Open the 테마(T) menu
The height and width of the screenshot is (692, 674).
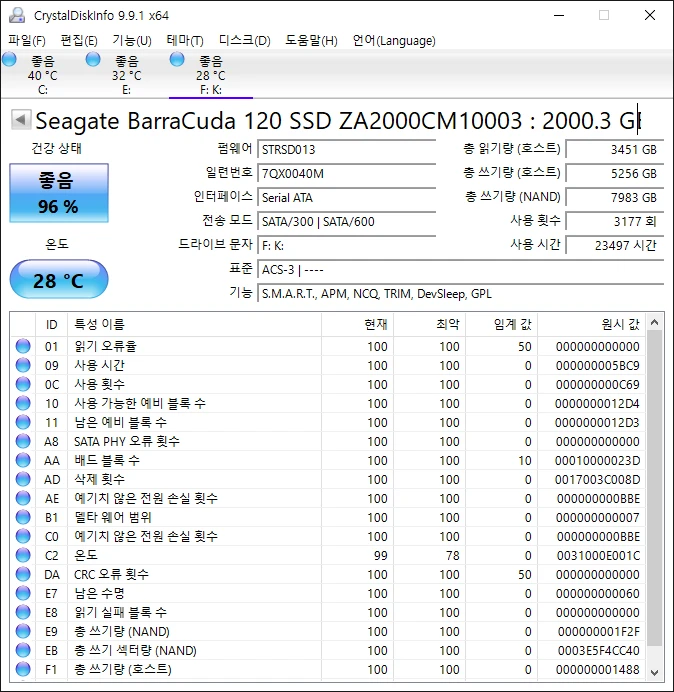[x=185, y=41]
